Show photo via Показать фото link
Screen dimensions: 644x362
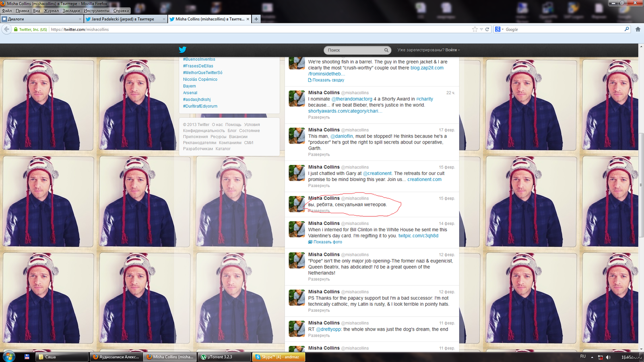(x=327, y=242)
